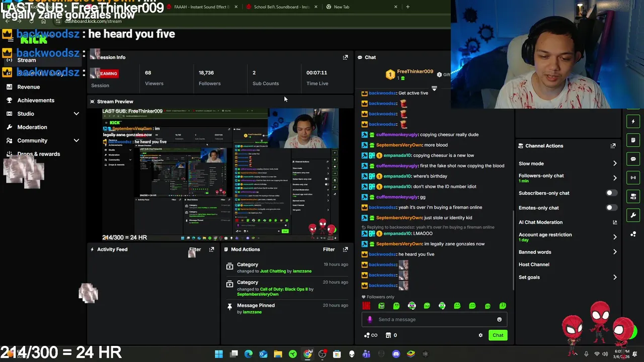Expand Set goals options

[614, 277]
